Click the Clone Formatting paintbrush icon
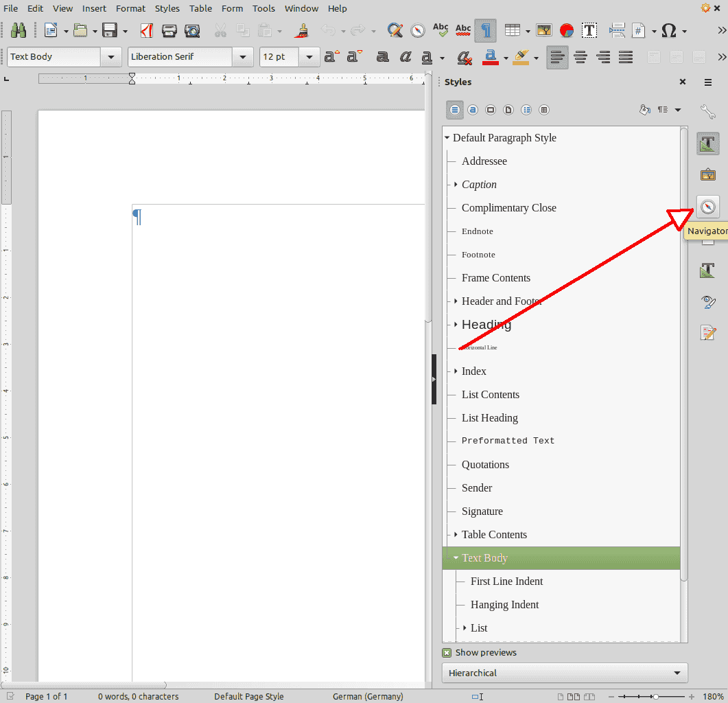Image resolution: width=728 pixels, height=703 pixels. click(303, 31)
